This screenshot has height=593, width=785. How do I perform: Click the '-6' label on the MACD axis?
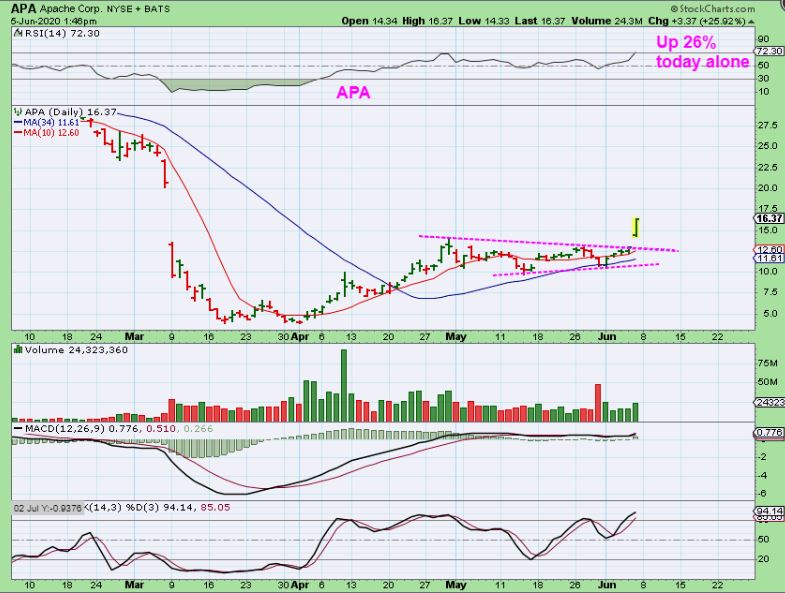pyautogui.click(x=763, y=493)
